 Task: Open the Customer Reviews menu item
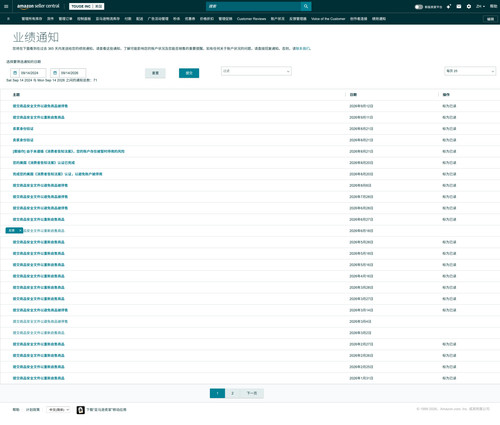coord(251,19)
